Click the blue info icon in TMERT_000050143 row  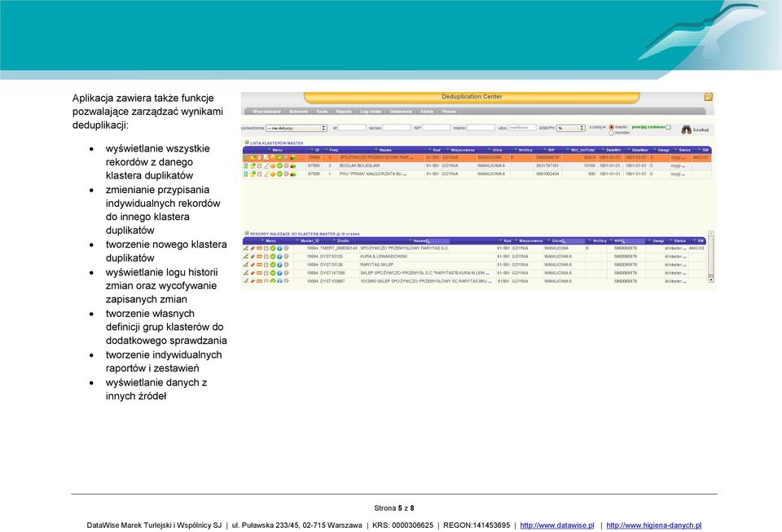click(279, 248)
